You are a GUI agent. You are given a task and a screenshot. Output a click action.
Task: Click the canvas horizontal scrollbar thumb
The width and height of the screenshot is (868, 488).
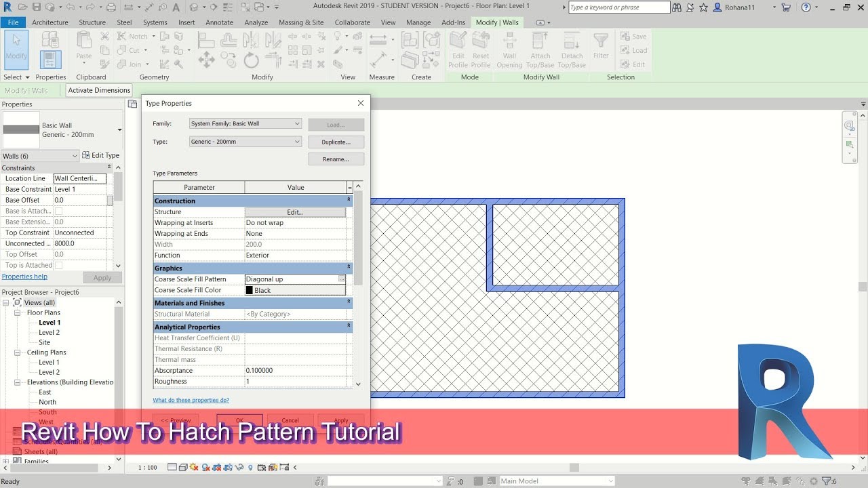[x=574, y=468]
